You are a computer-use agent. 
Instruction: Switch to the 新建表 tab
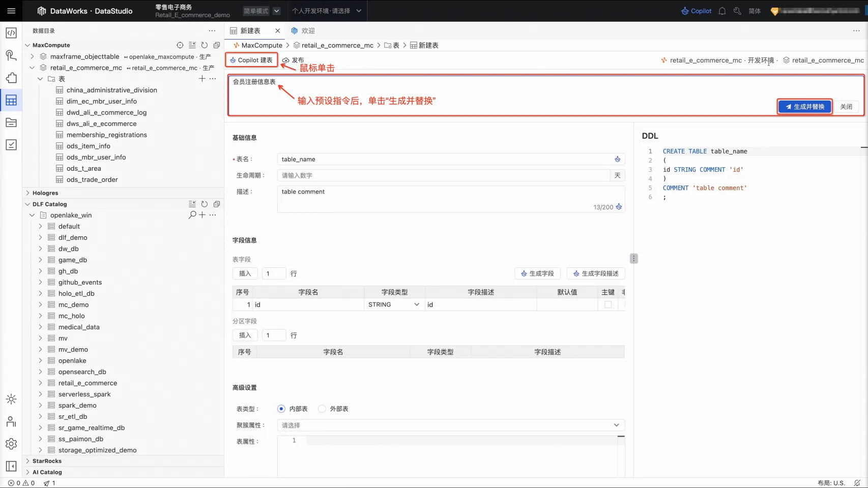(x=250, y=30)
